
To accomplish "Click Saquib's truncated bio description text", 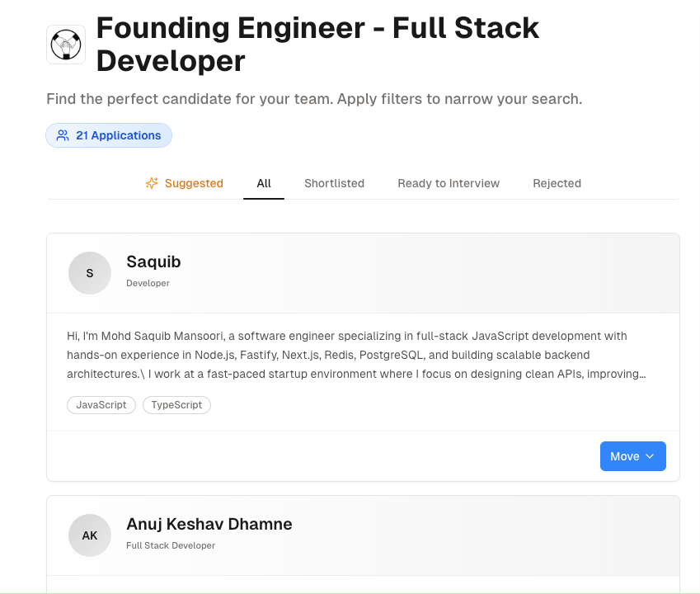I will tap(355, 355).
